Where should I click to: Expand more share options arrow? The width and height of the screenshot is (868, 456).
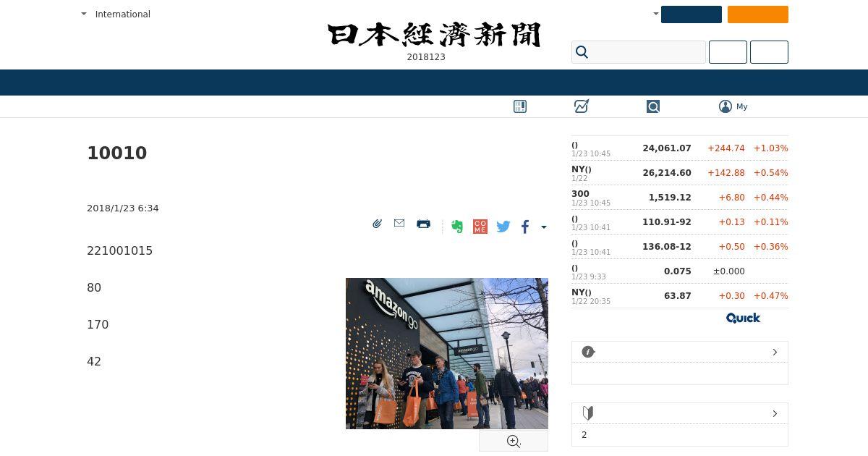click(544, 227)
